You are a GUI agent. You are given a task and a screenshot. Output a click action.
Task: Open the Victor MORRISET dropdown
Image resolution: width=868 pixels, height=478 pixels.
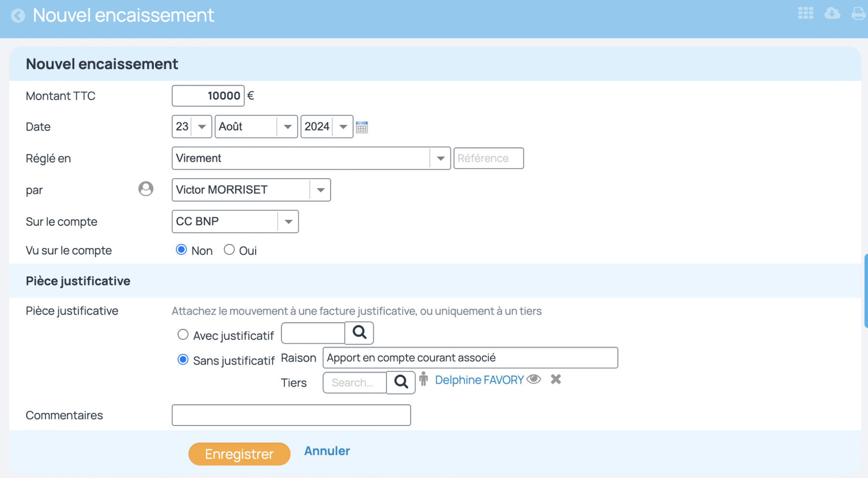coord(251,190)
